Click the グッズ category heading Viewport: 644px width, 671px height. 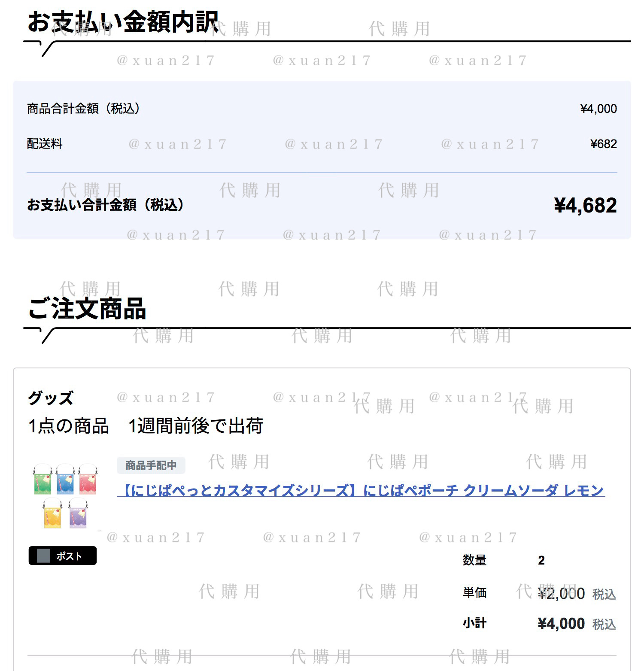(x=50, y=398)
